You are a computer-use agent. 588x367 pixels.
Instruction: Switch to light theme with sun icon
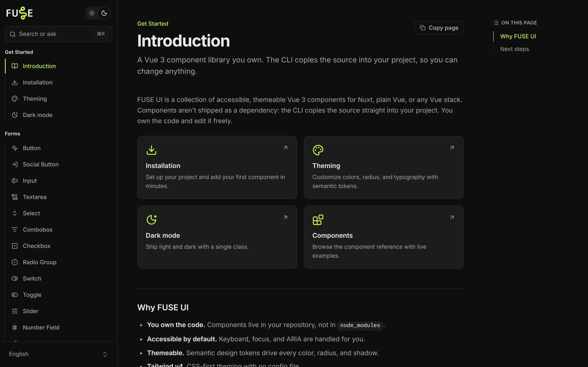92,13
